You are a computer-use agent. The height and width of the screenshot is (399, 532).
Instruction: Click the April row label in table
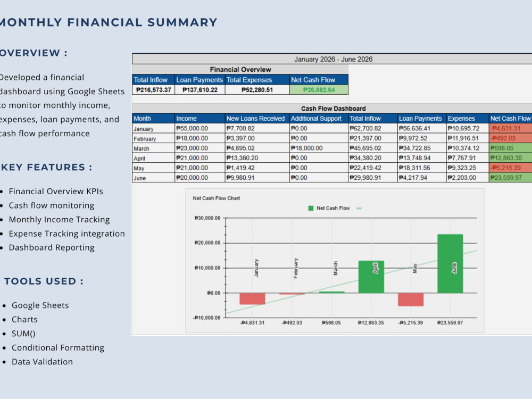click(x=139, y=159)
